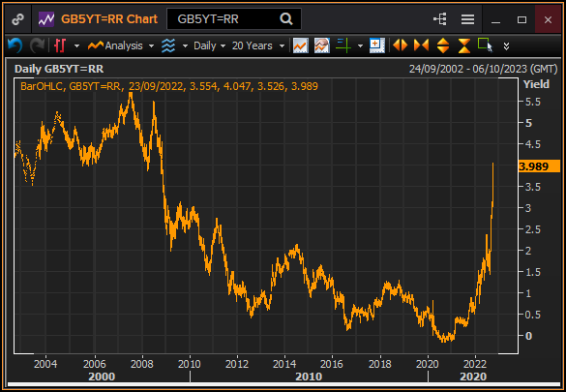Screen dimensions: 566x392
Task: Click the vertical expand arrows icon
Action: 443,45
